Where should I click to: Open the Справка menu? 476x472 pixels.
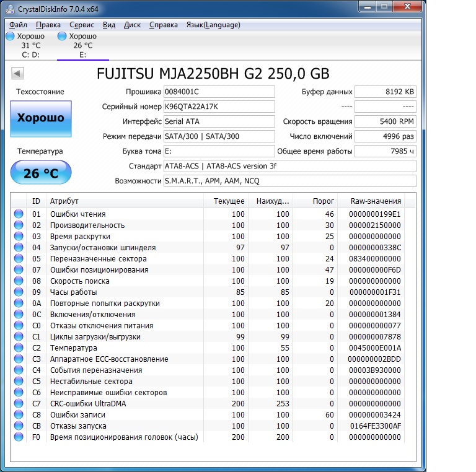click(164, 25)
